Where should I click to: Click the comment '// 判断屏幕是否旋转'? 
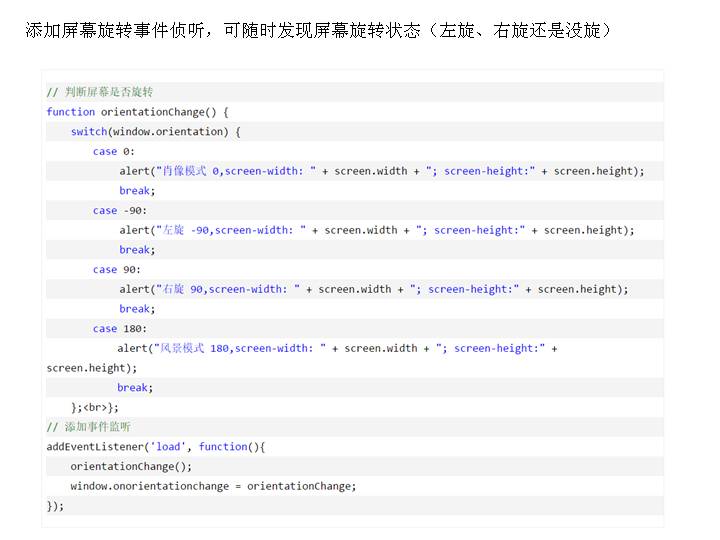coord(100,92)
